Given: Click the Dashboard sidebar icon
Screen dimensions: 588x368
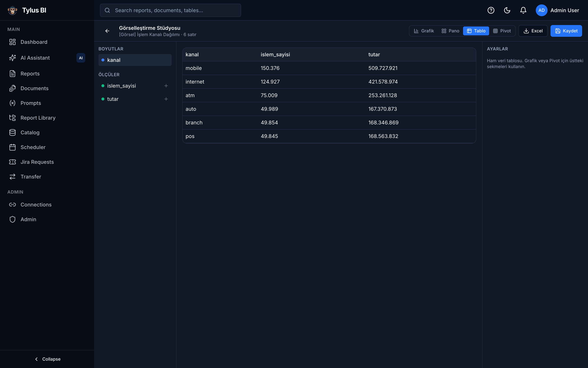Looking at the screenshot, I should 12,42.
